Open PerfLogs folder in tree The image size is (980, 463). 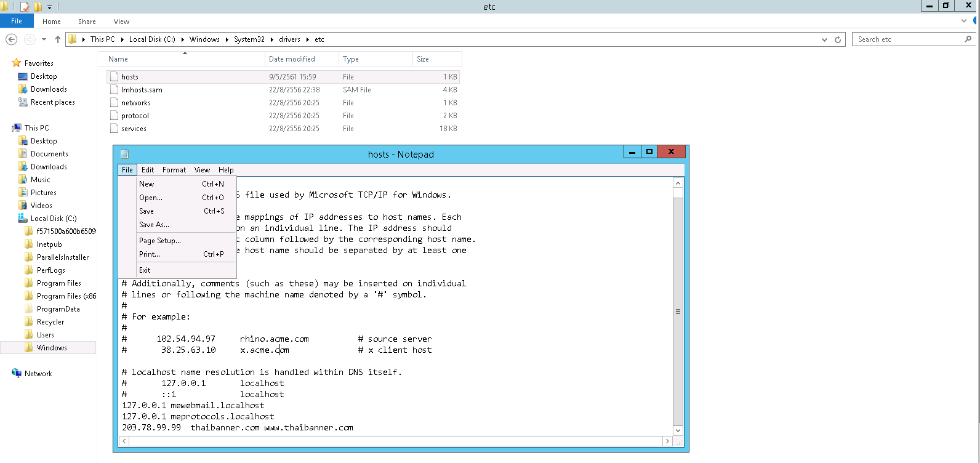pos(51,270)
